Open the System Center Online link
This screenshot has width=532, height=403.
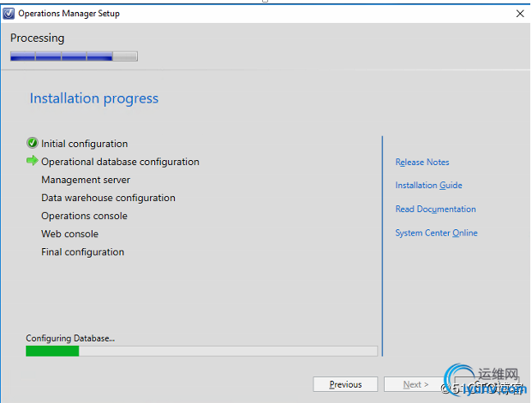click(x=436, y=233)
